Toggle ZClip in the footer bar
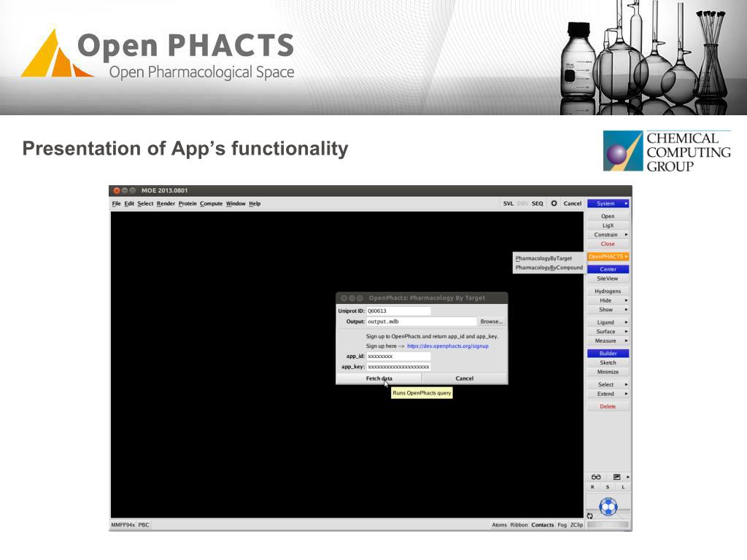 pos(576,525)
